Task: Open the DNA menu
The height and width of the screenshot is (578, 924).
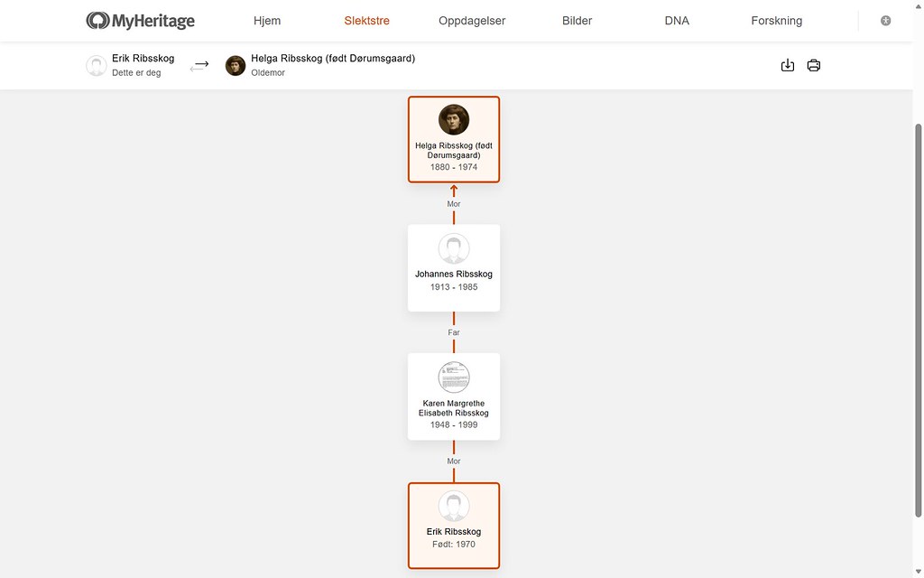Action: coord(677,21)
